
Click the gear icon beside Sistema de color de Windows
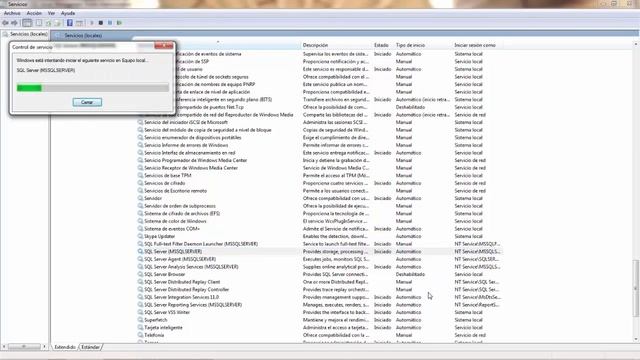[x=140, y=221]
